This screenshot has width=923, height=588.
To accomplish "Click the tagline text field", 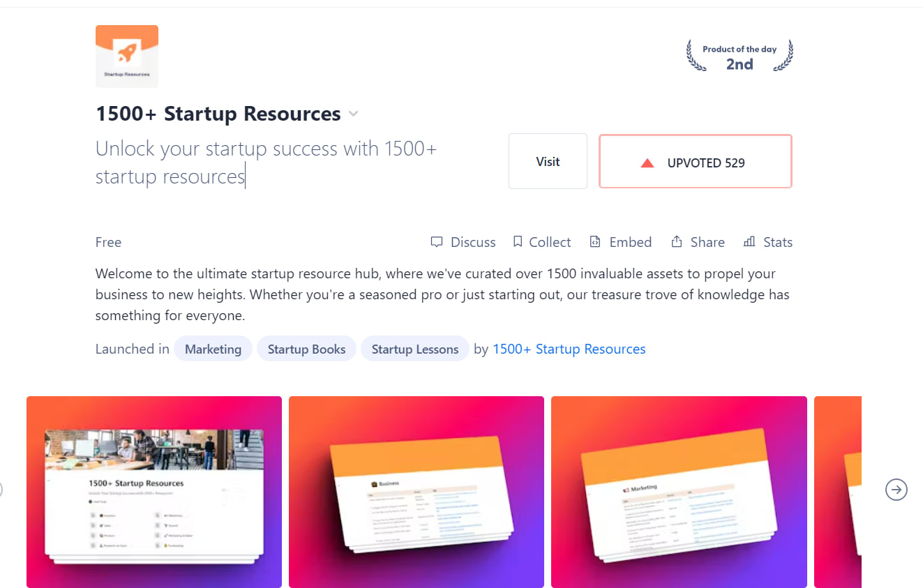I will pos(267,163).
